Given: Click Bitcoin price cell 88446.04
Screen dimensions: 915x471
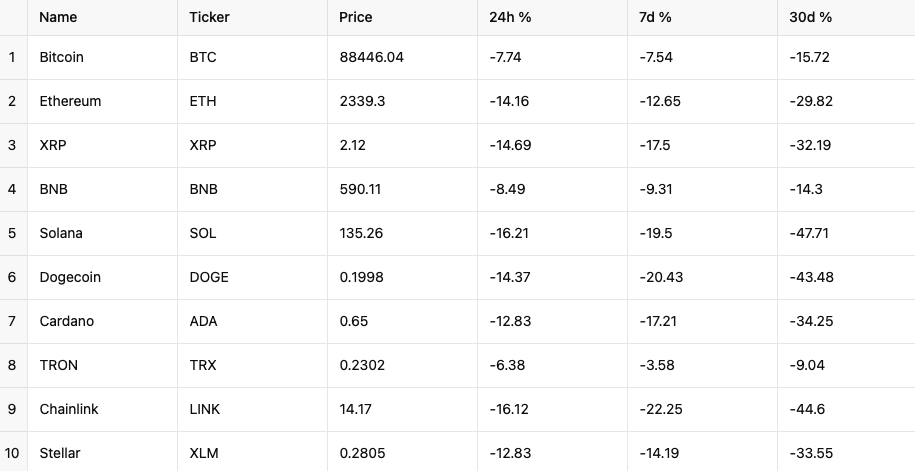Looking at the screenshot, I should [x=371, y=57].
